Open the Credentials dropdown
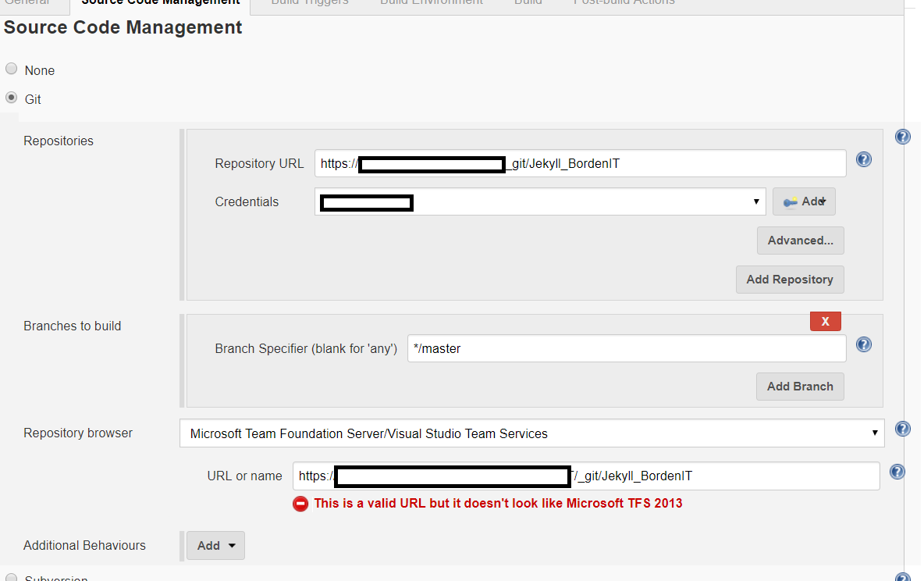924x581 pixels. pyautogui.click(x=540, y=201)
